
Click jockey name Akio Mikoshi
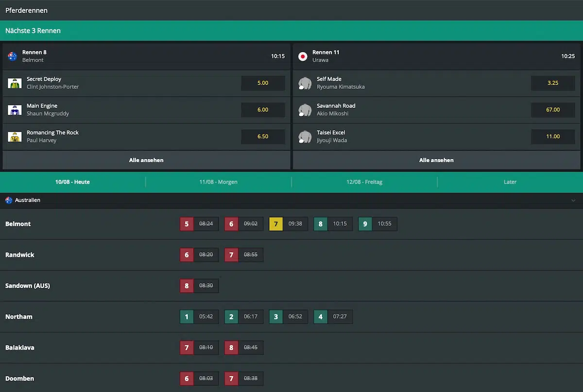(333, 114)
